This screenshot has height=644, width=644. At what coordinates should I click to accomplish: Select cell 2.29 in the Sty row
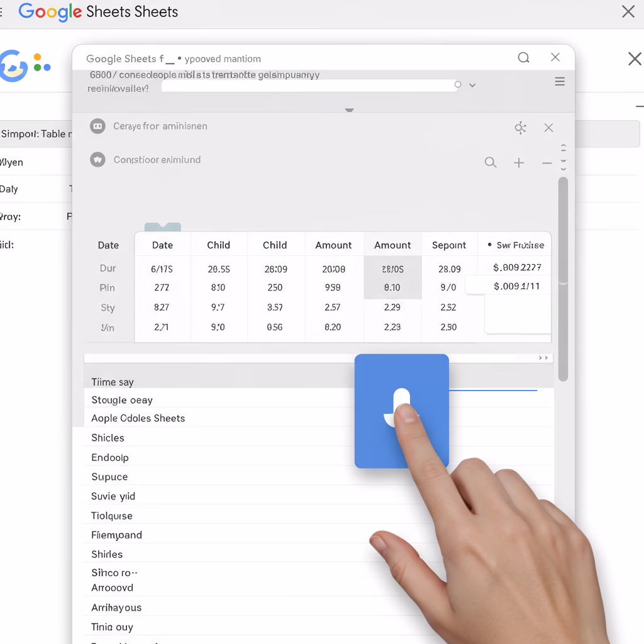coord(392,307)
